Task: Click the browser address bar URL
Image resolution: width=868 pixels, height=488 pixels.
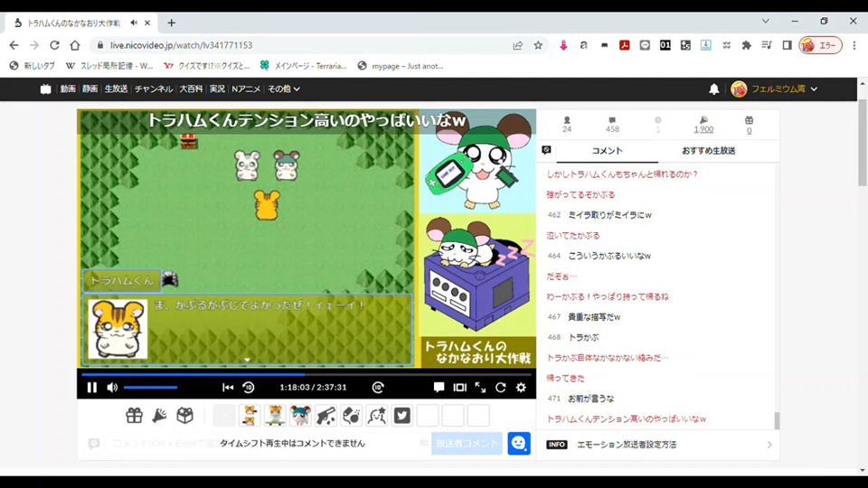Action: click(181, 45)
